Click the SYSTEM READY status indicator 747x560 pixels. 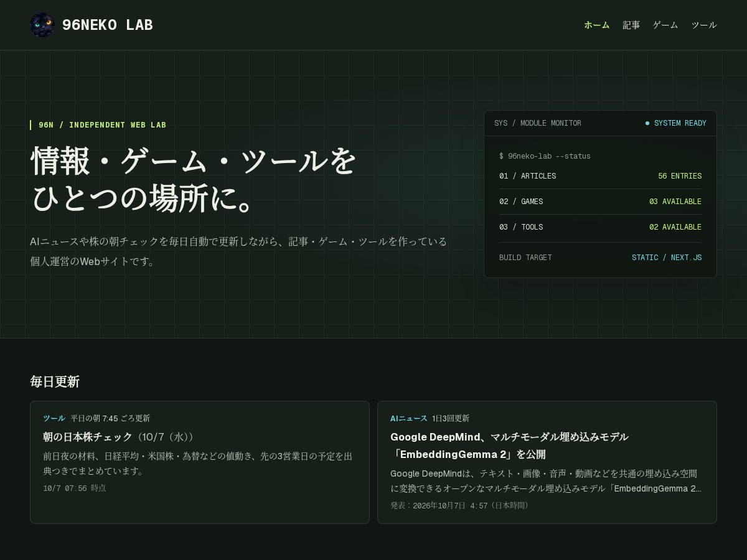click(676, 123)
